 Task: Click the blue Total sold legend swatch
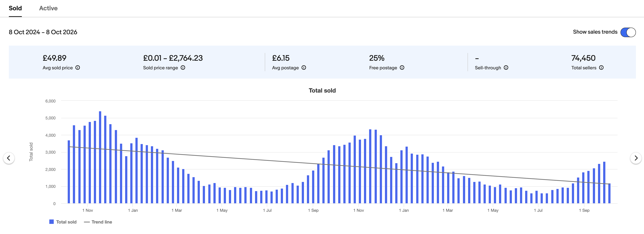click(52, 221)
